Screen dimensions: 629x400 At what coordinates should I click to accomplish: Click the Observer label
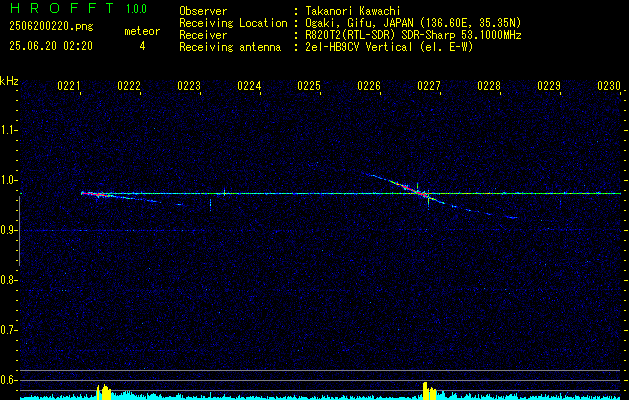(x=203, y=11)
